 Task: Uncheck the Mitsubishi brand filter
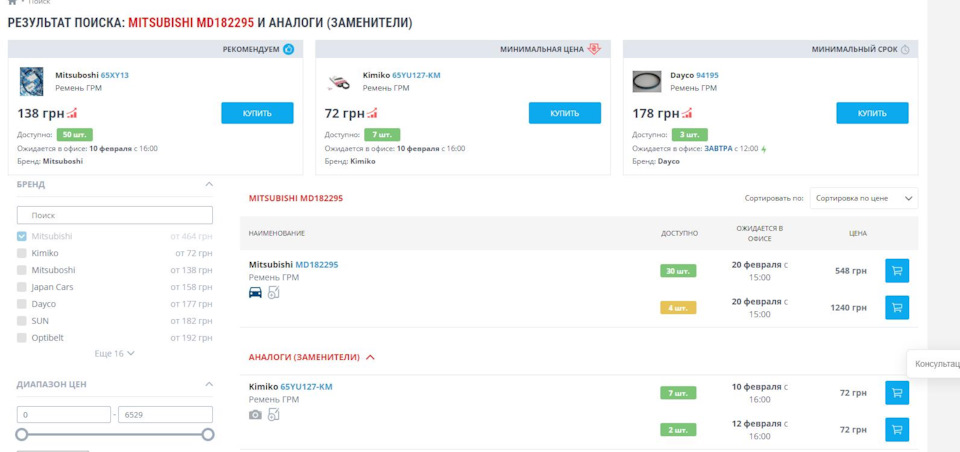pos(22,236)
